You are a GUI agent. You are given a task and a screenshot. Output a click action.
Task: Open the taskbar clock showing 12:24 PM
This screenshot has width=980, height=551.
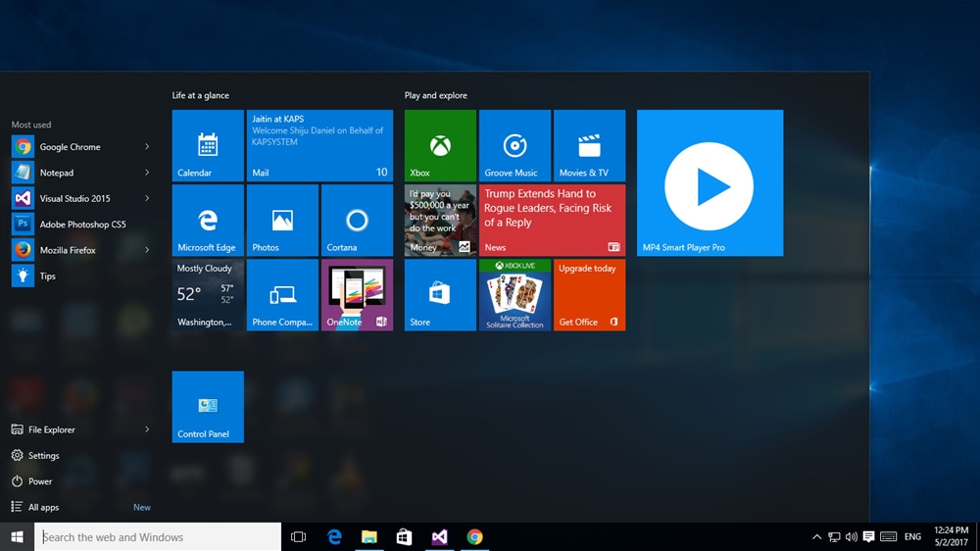[x=951, y=536]
